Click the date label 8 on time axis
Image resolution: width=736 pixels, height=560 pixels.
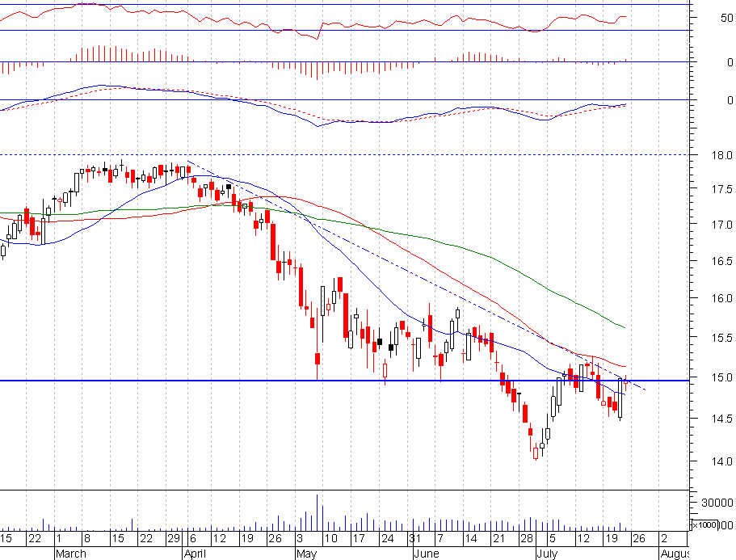(86, 538)
